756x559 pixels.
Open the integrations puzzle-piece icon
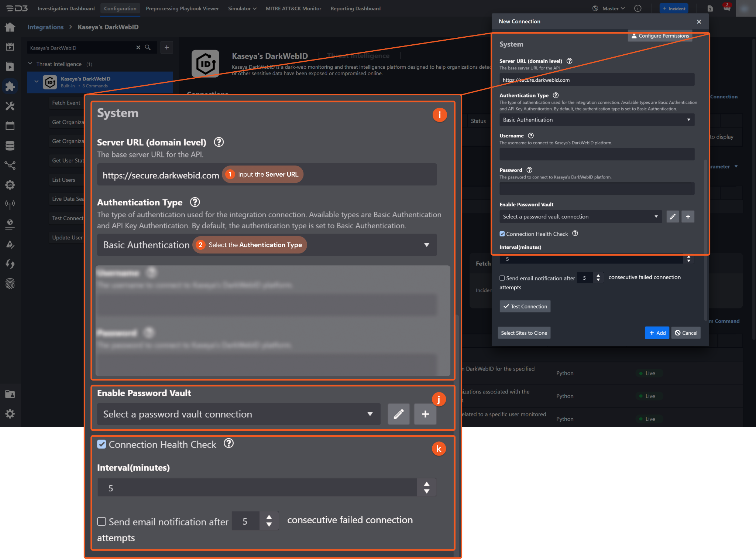coord(10,86)
